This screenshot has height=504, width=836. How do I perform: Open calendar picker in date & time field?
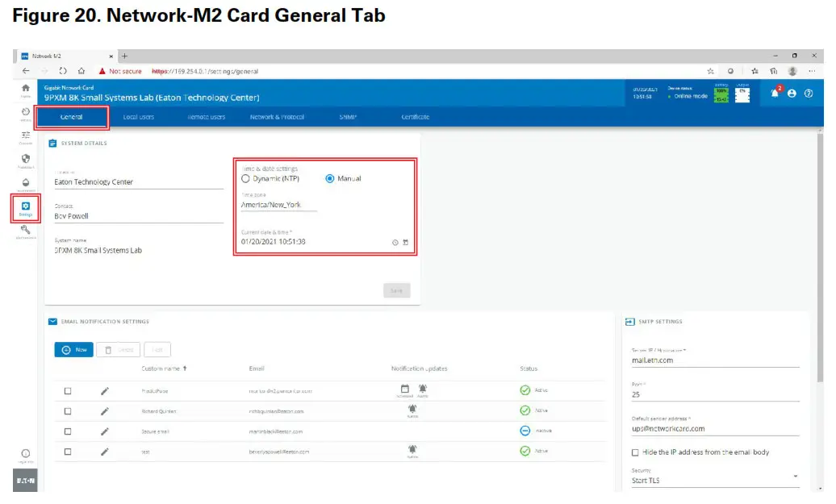tap(406, 243)
